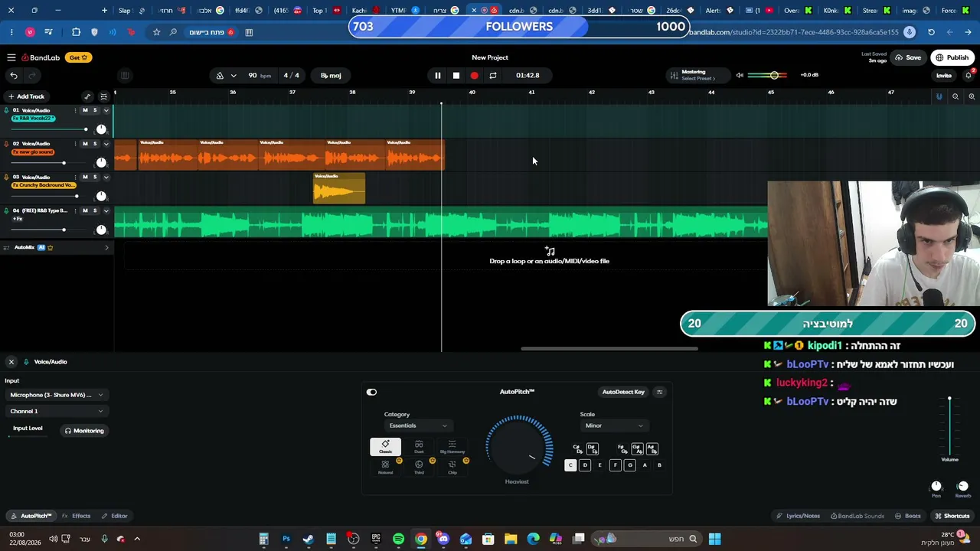This screenshot has height=551, width=980.
Task: Open the Essentials category dropdown
Action: (x=417, y=425)
